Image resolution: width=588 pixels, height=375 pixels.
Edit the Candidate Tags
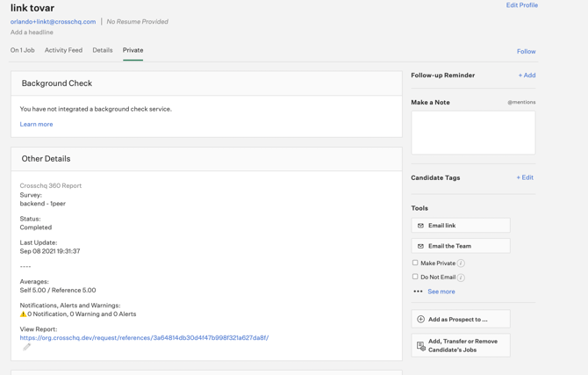coord(525,177)
